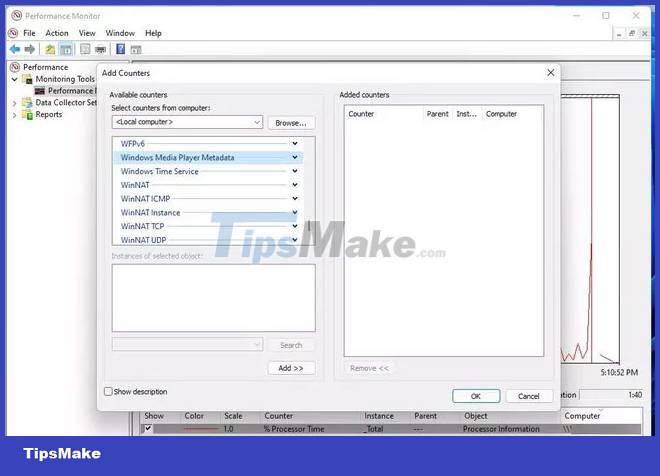
Task: Click the Back arrow toolbar icon
Action: click(15, 49)
